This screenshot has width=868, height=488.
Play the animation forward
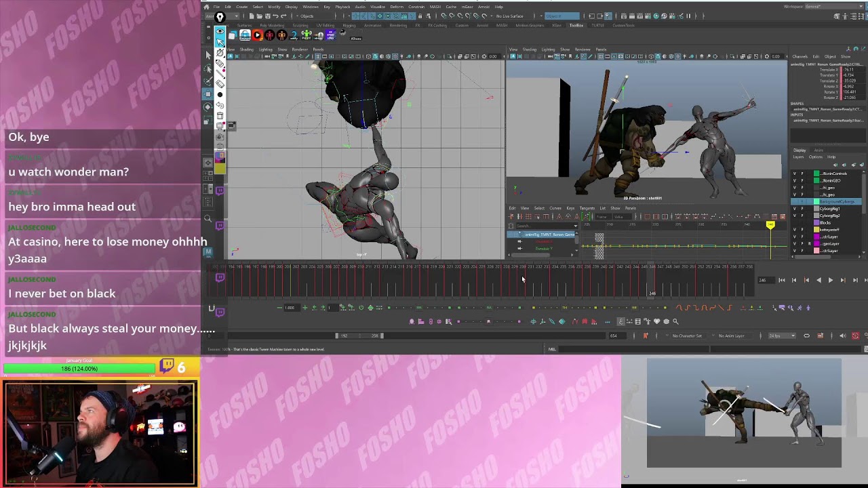click(x=830, y=280)
